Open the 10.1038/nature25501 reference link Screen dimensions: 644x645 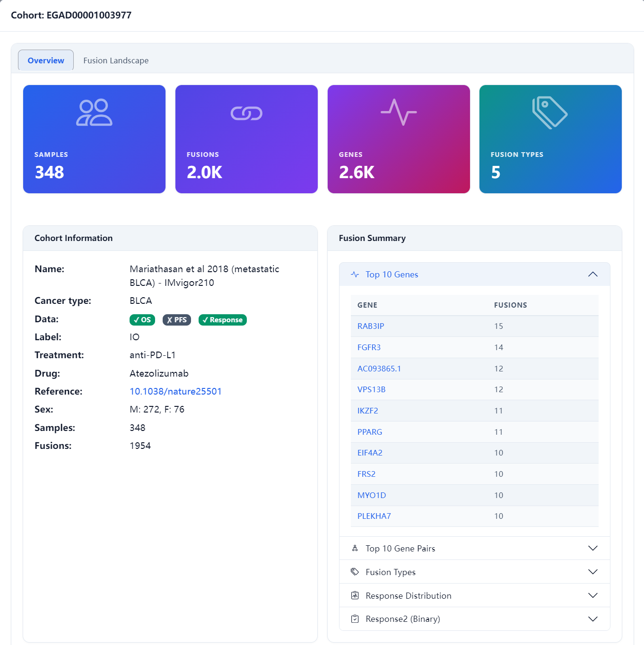click(x=175, y=391)
